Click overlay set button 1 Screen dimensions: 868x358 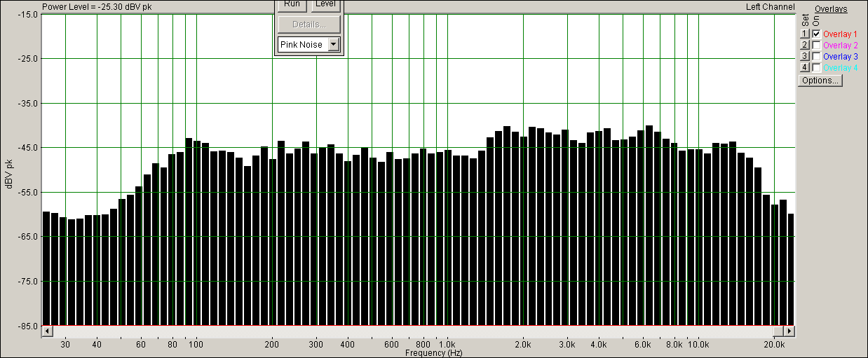pos(805,34)
